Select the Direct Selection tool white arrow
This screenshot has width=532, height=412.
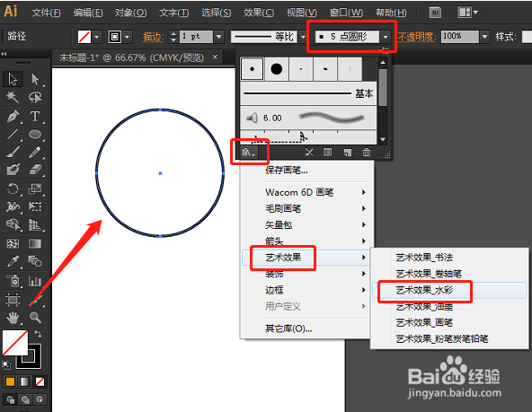[35, 79]
